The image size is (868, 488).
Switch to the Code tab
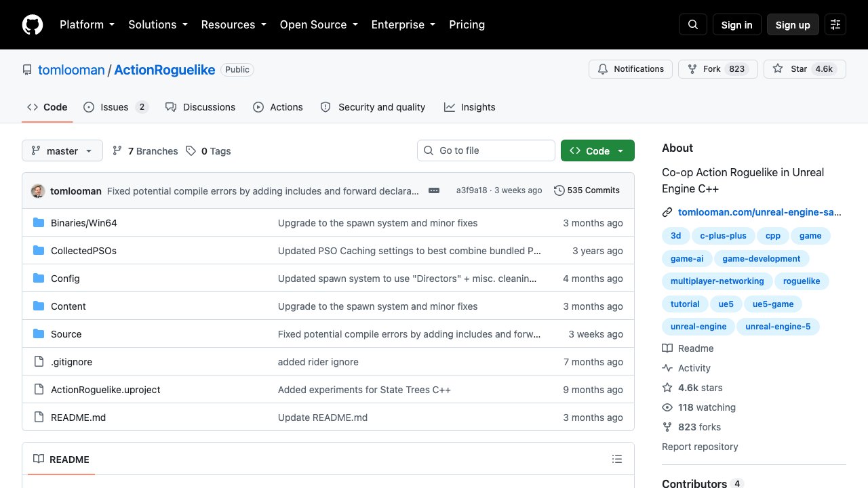coord(47,107)
